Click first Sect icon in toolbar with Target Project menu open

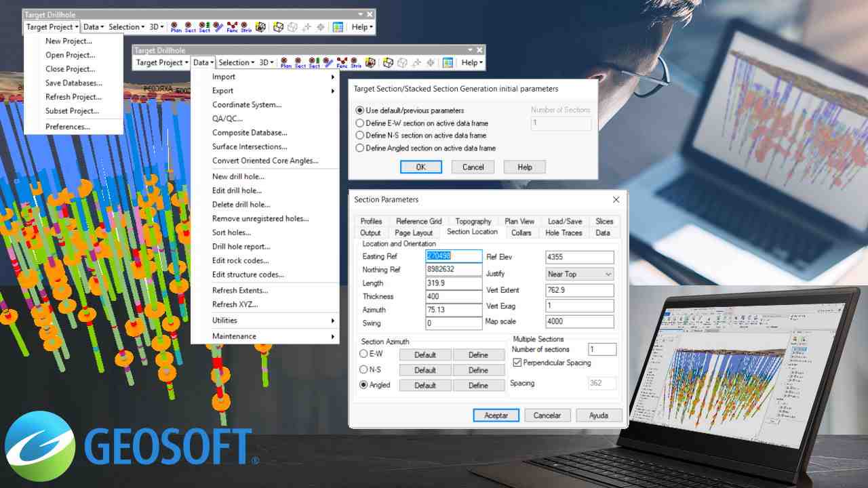click(x=191, y=27)
